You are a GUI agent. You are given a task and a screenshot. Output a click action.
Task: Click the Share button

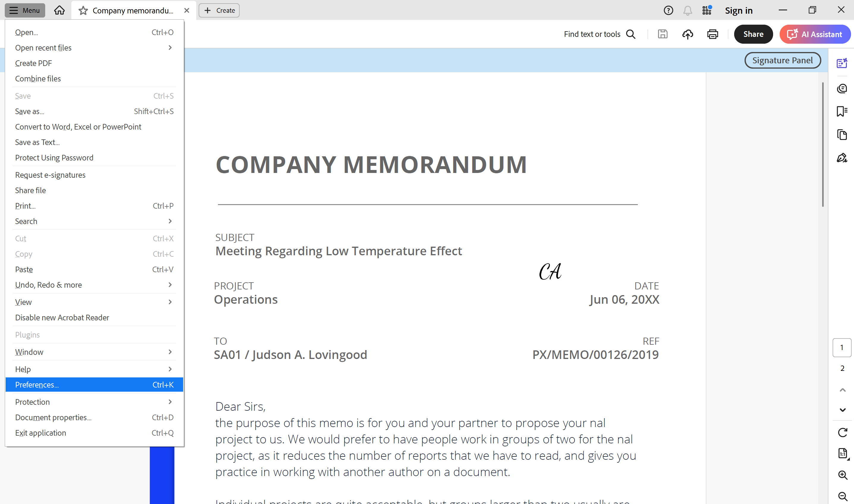coord(753,34)
